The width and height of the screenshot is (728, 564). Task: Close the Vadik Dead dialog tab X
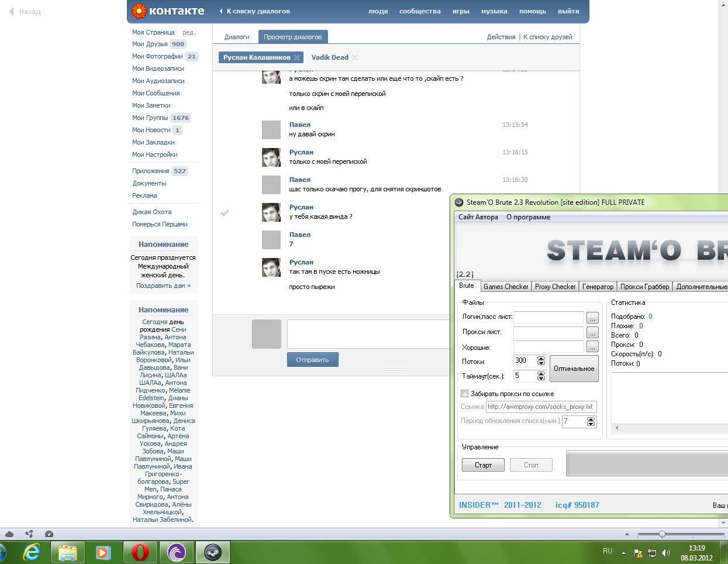pyautogui.click(x=354, y=57)
